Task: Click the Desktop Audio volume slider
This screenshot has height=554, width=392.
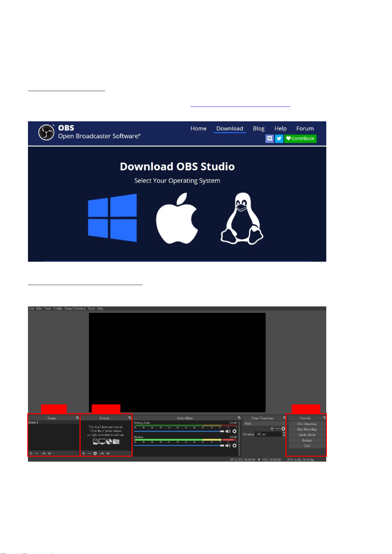Action: [179, 431]
